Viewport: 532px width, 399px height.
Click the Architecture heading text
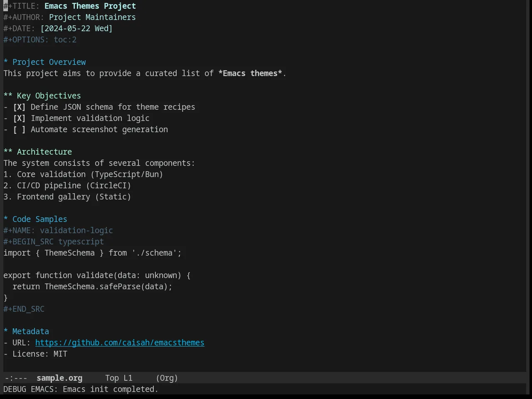44,152
